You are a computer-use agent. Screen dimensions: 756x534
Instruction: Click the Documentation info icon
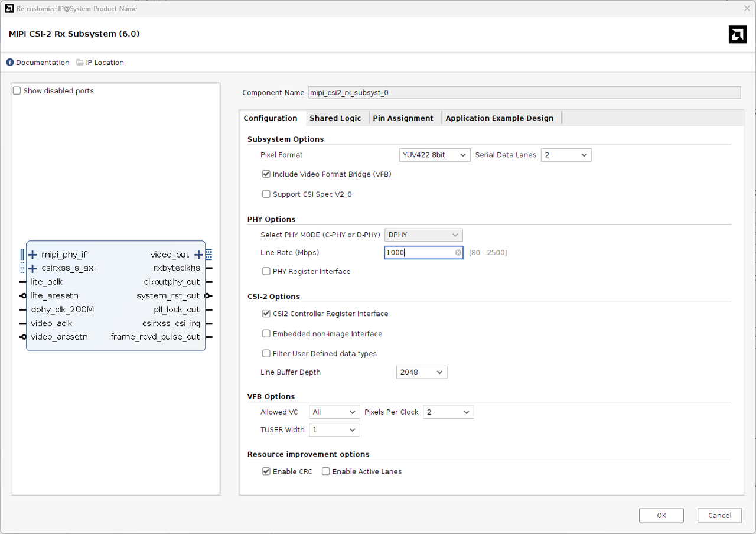coord(10,63)
